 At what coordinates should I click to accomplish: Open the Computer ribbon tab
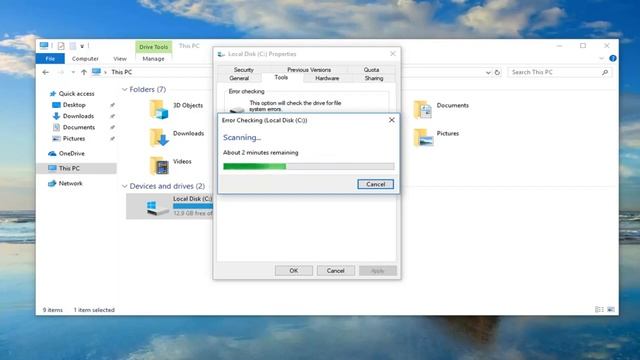[85, 59]
